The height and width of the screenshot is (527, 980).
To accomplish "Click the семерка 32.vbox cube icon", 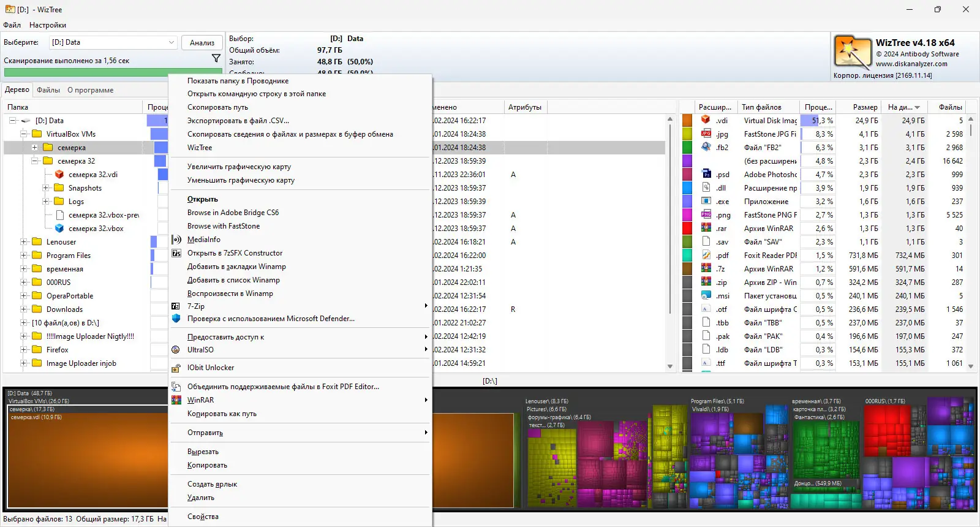I will point(59,229).
